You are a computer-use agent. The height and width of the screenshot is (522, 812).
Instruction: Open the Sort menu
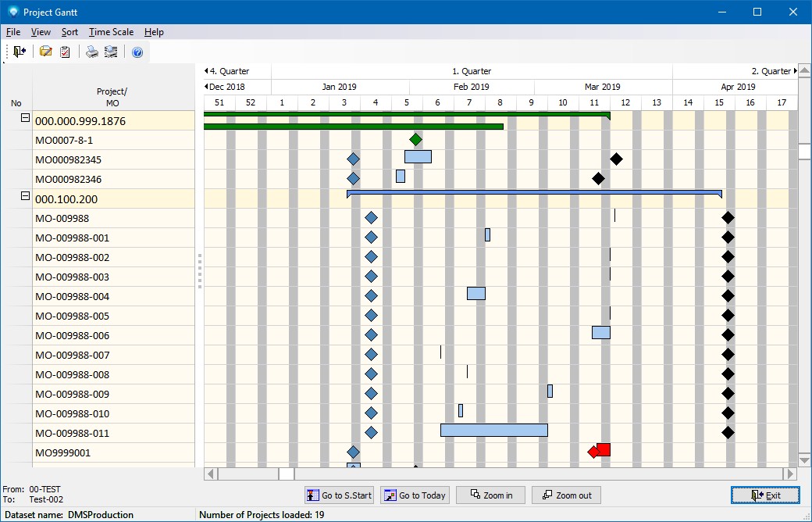click(69, 32)
